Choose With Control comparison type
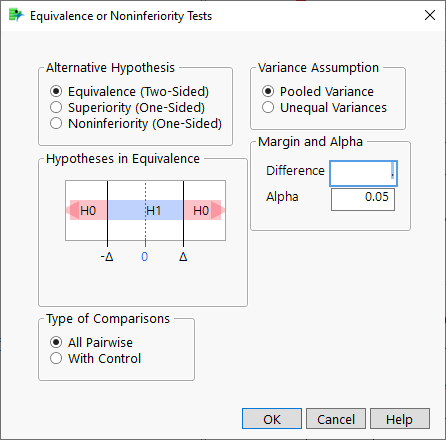 (95, 358)
